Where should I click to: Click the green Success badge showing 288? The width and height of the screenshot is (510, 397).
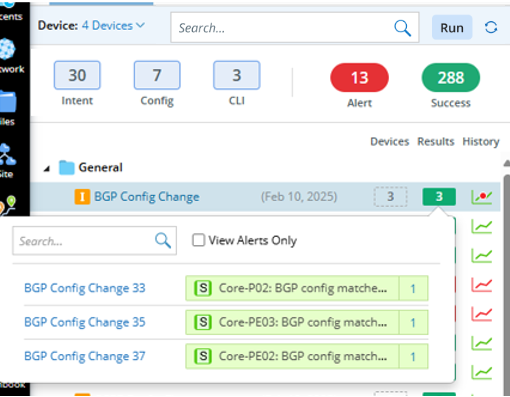point(451,78)
